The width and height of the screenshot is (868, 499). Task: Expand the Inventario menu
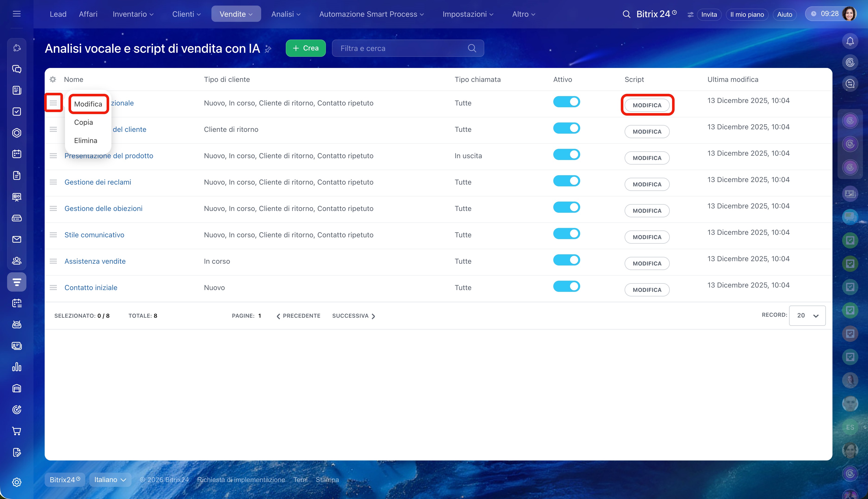point(133,14)
